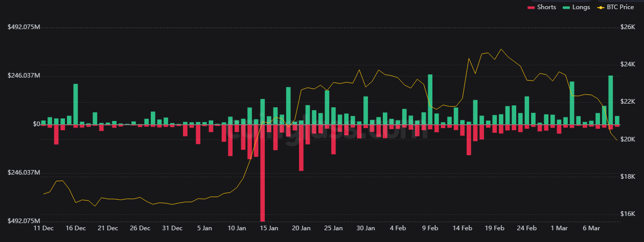This screenshot has width=644, height=242.
Task: Click the 5 Jan date label on x-axis
Action: (x=204, y=228)
